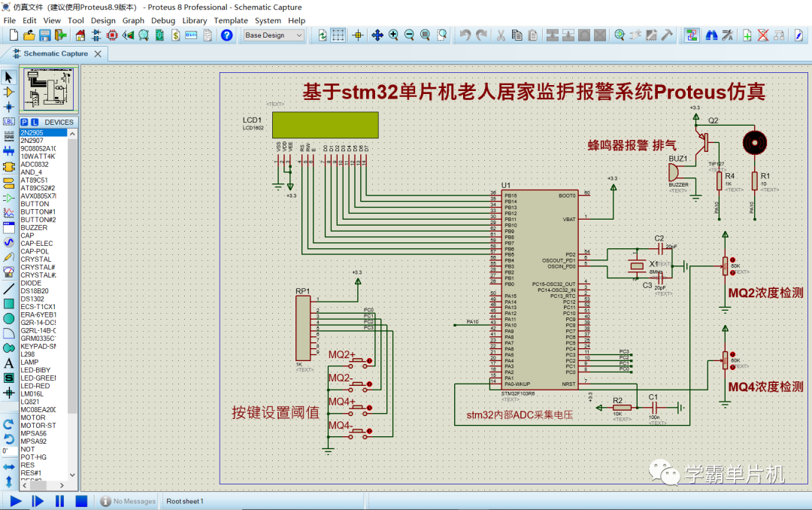
Task: Select the 2D graphics line tool
Action: 9,289
